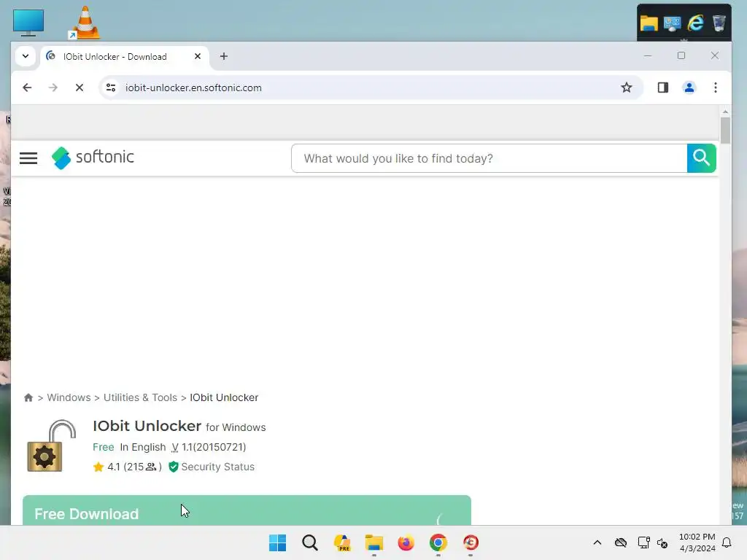Open the Chrome side panel
Screen dimensions: 747x560
(662, 87)
